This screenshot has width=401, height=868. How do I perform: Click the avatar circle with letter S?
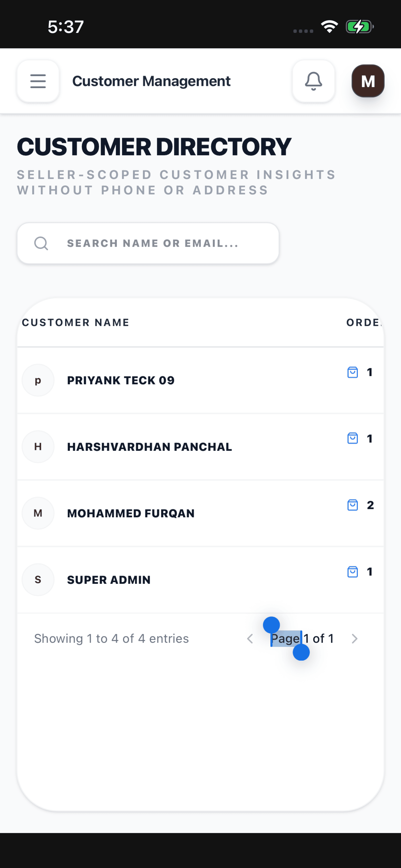[38, 580]
